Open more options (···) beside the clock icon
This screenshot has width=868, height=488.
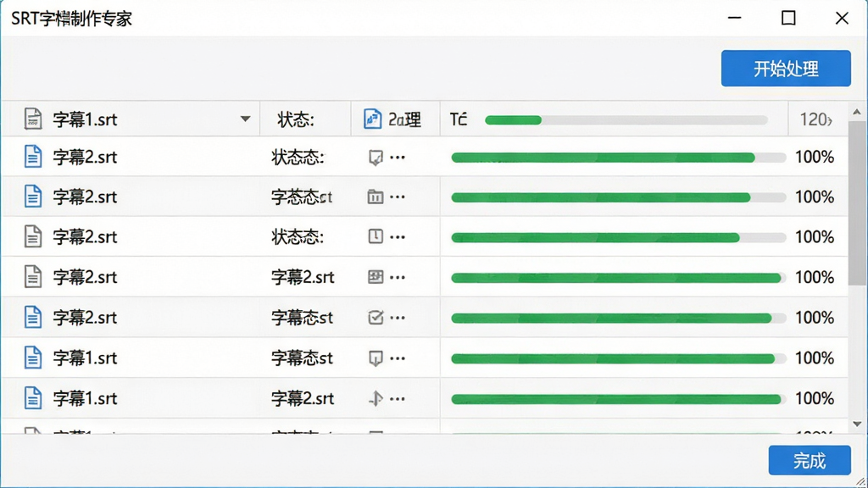click(398, 237)
